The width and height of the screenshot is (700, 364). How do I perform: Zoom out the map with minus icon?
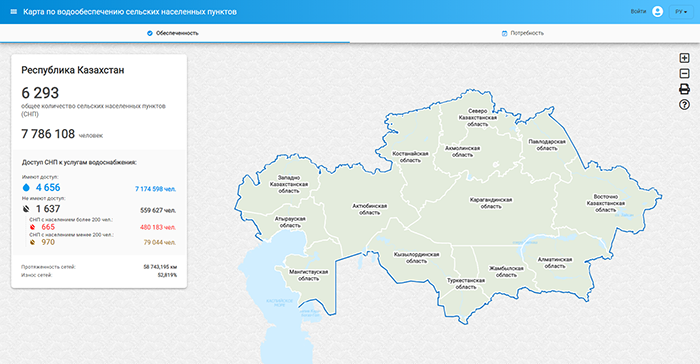tap(684, 73)
